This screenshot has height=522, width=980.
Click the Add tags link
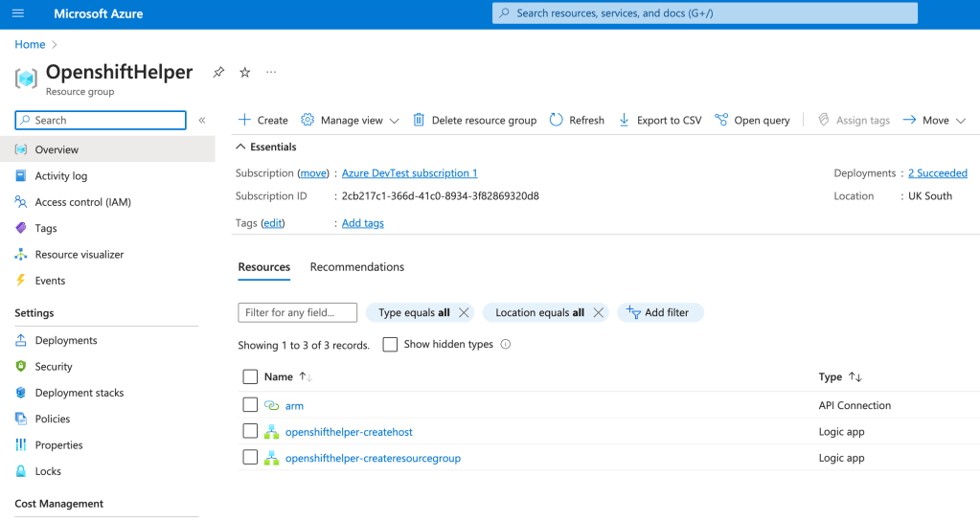point(362,223)
